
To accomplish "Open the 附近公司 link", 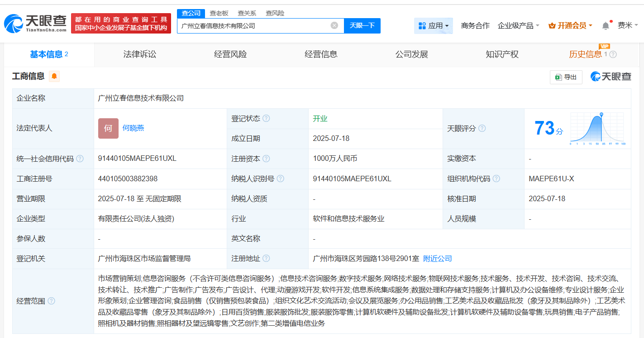I will click(x=437, y=258).
